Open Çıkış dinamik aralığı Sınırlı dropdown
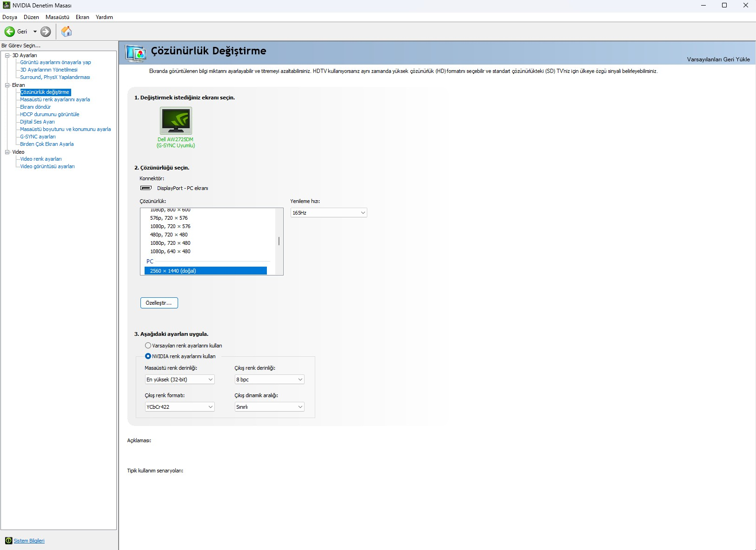 coord(269,407)
